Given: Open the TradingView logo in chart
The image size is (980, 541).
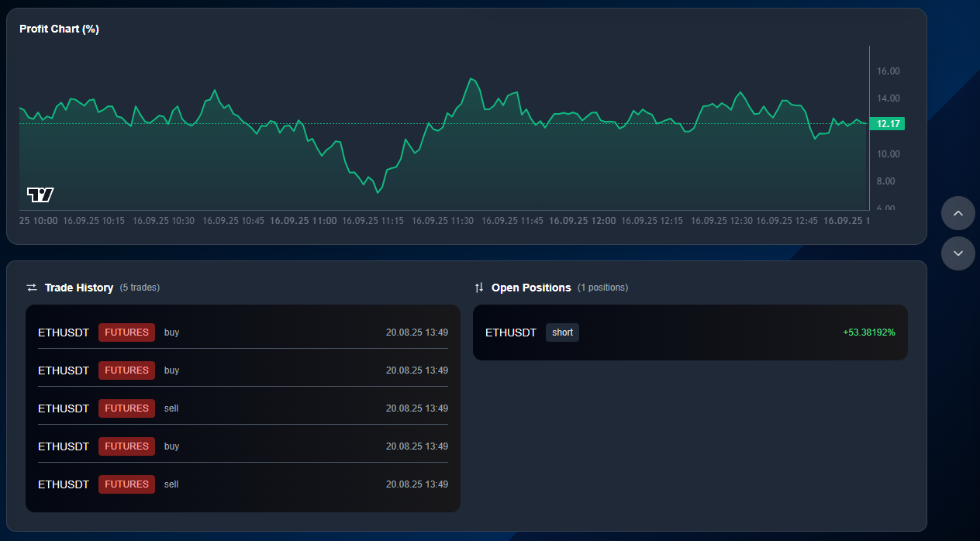Looking at the screenshot, I should [40, 195].
